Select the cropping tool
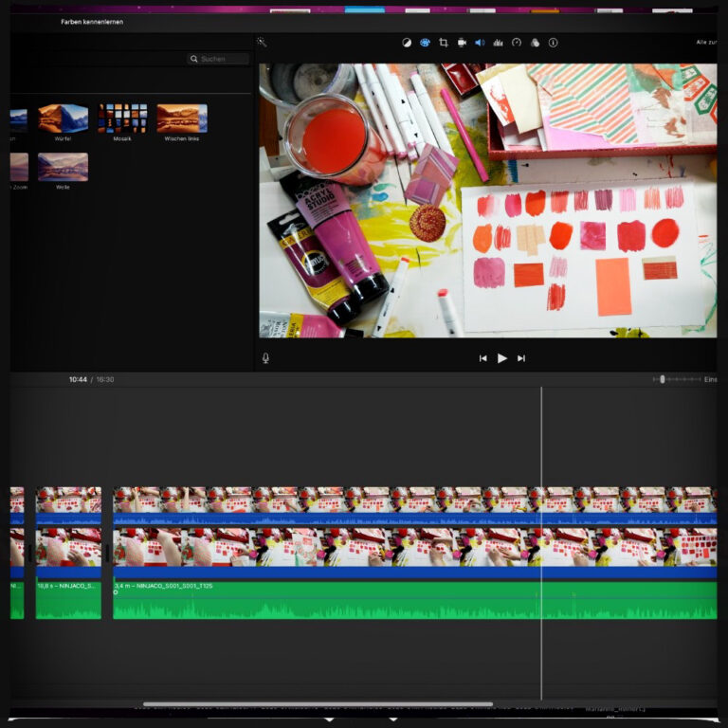This screenshot has width=728, height=728. coord(443,43)
